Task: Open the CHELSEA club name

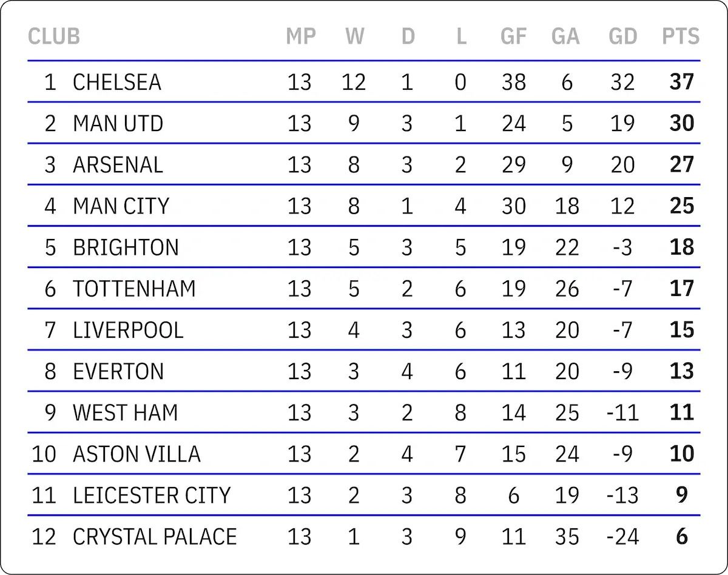Action: click(x=117, y=82)
